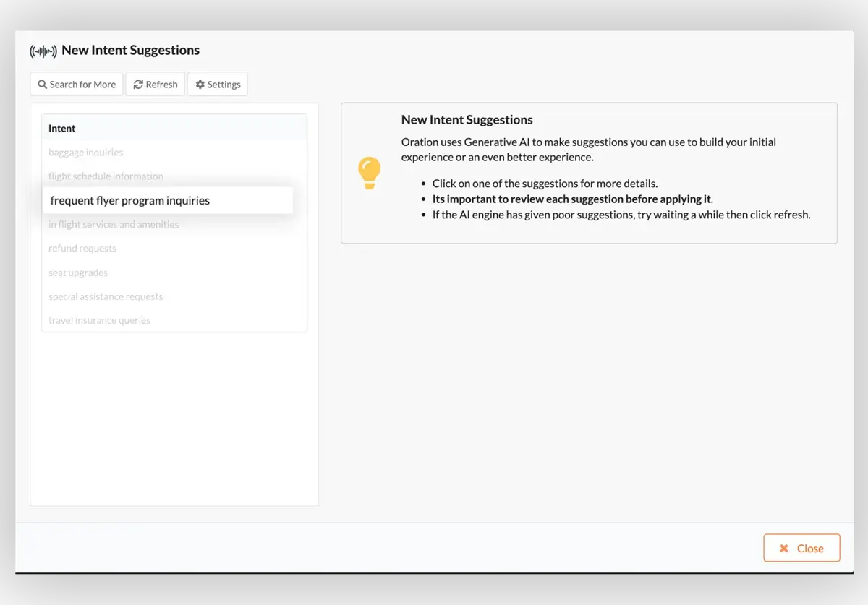Click the Intent column header
The height and width of the screenshot is (605, 868).
[x=62, y=129]
